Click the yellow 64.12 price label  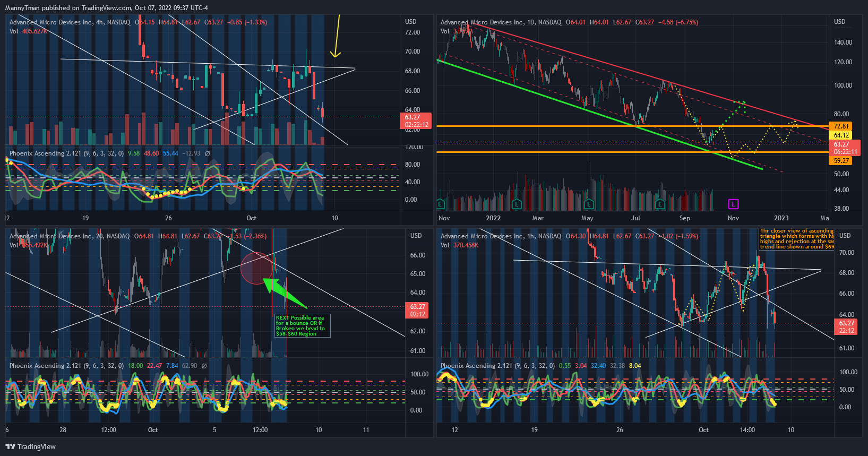[841, 135]
